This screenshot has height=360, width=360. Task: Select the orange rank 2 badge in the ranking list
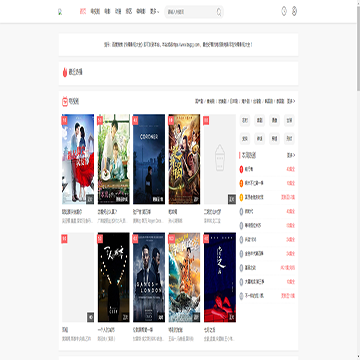242,183
